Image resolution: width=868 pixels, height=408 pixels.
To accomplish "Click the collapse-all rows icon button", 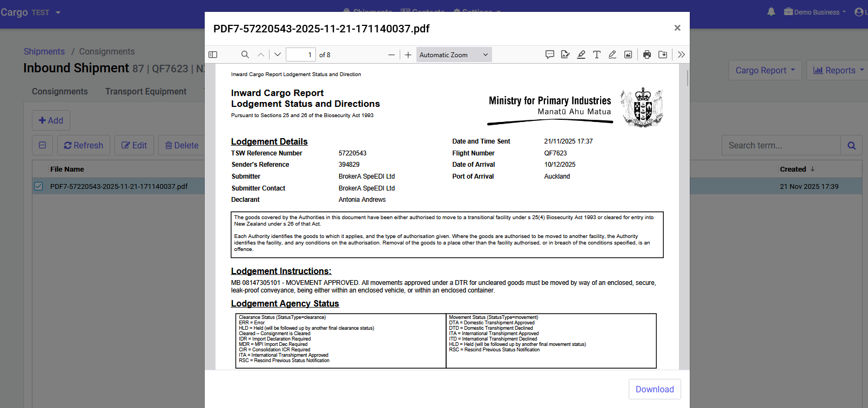I will (43, 145).
